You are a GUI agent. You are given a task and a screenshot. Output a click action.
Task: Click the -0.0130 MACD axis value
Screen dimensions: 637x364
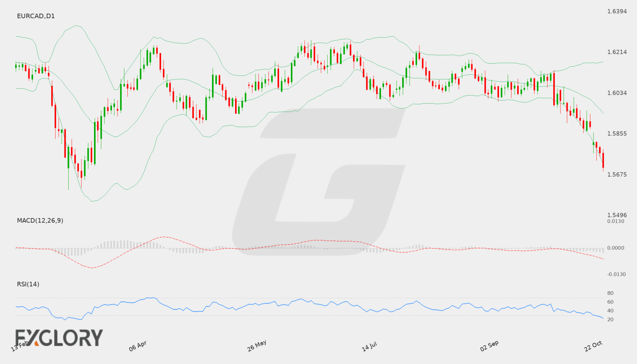pyautogui.click(x=617, y=274)
